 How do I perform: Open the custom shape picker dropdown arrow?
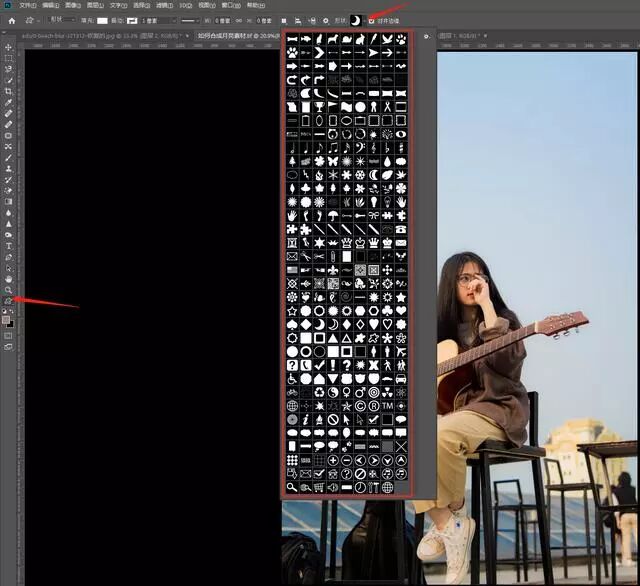(365, 21)
